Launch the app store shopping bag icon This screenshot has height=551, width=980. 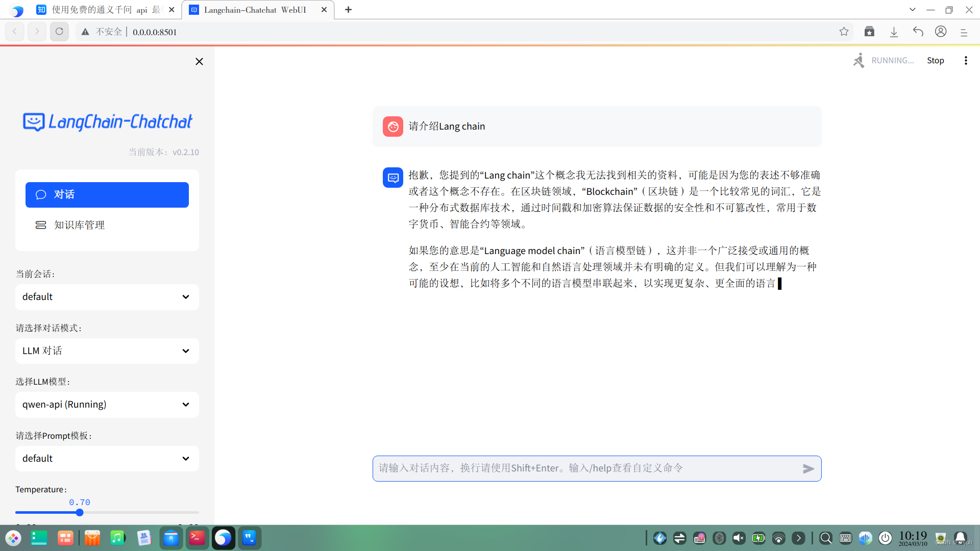point(92,538)
